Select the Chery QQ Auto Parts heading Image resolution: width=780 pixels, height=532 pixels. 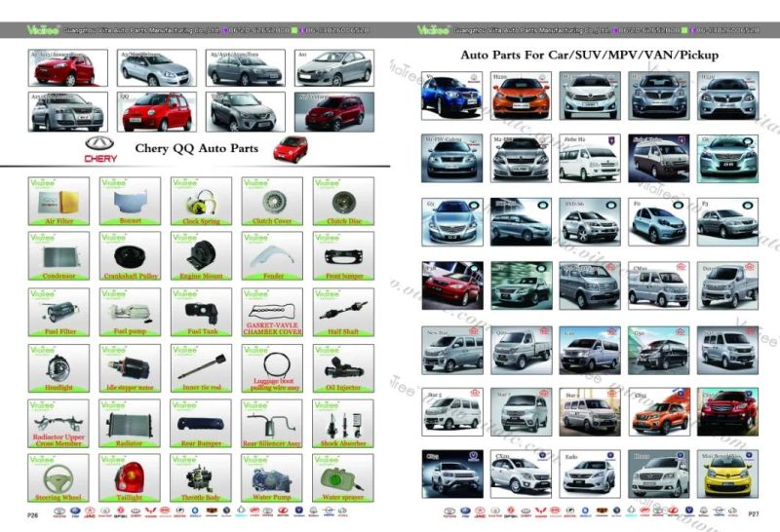click(197, 148)
